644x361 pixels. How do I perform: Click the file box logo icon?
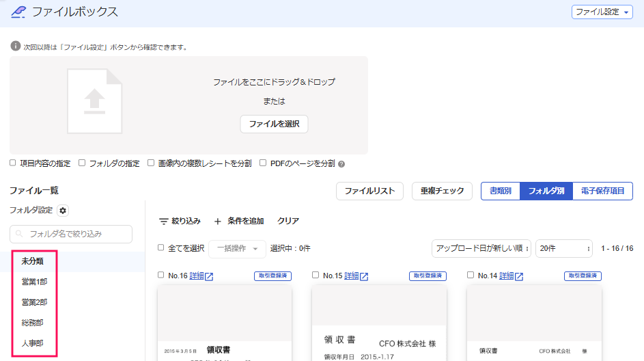tap(18, 12)
